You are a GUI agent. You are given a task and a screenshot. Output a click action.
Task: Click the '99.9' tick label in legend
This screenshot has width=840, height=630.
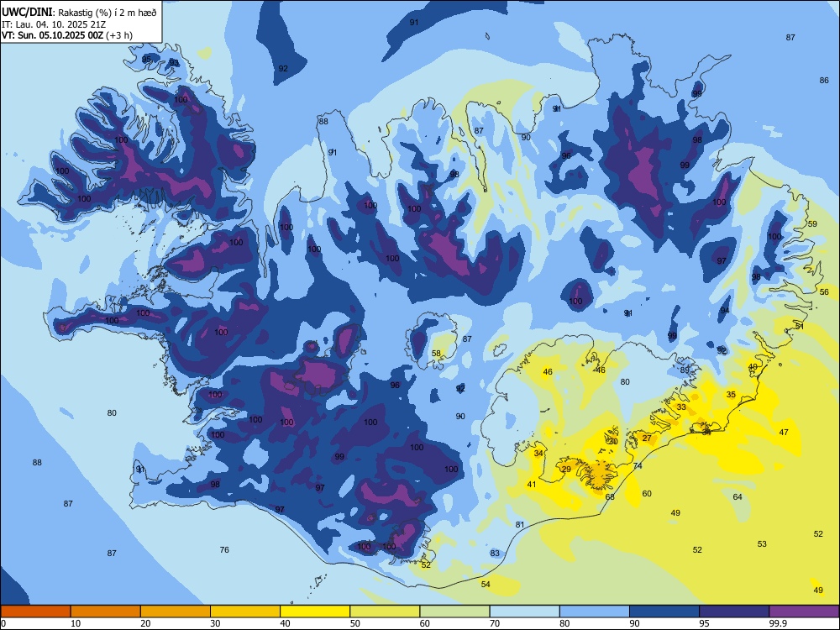pos(777,623)
